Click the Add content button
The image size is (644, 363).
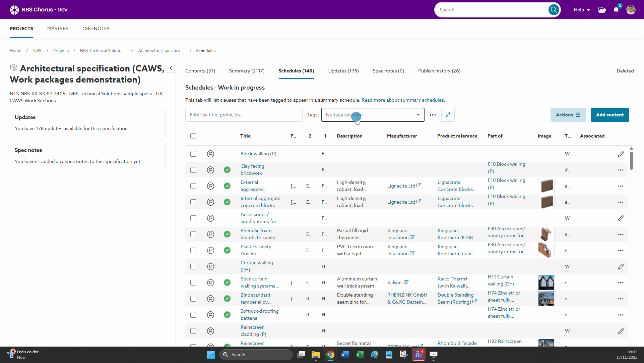(609, 115)
